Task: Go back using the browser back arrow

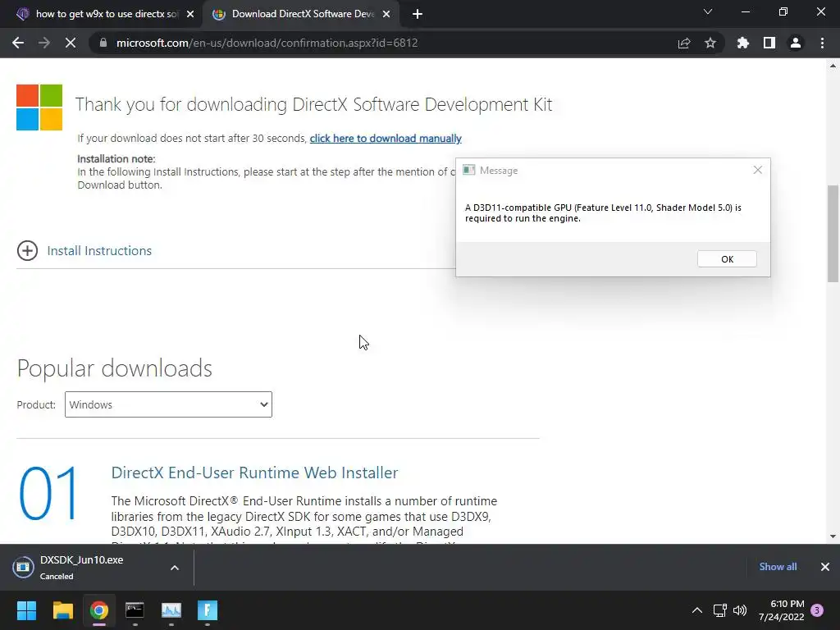Action: pos(18,43)
